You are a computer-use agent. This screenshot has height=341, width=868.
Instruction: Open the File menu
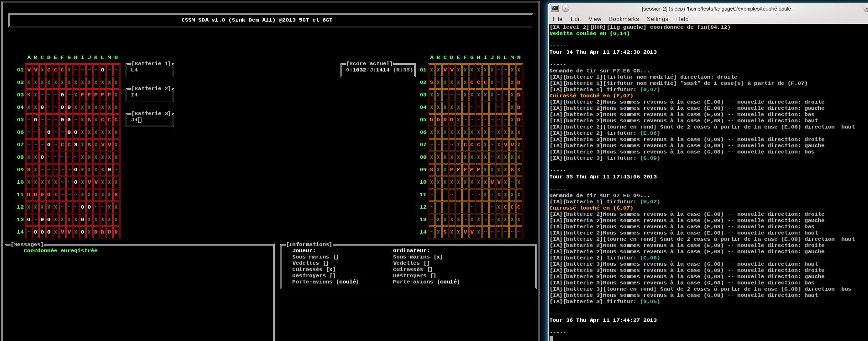[x=557, y=19]
